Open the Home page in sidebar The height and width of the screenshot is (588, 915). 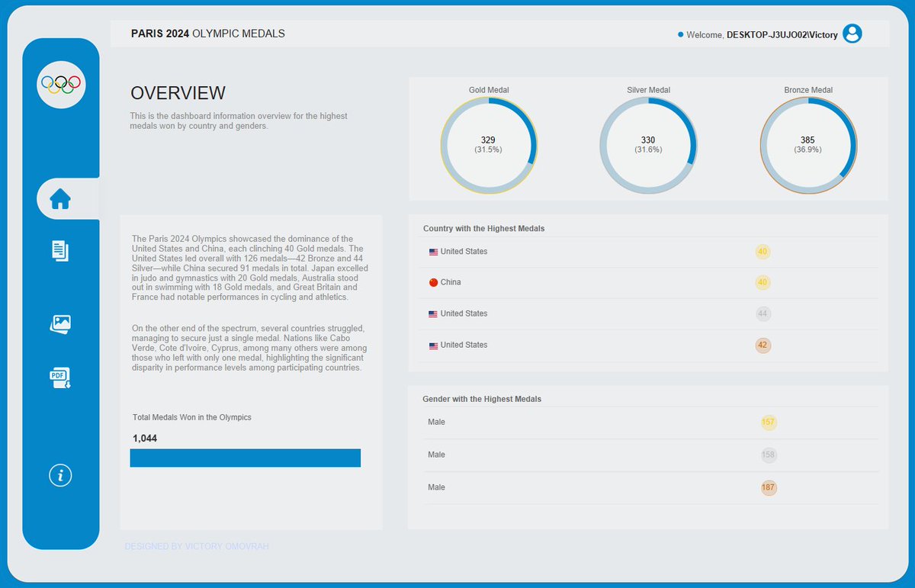60,199
